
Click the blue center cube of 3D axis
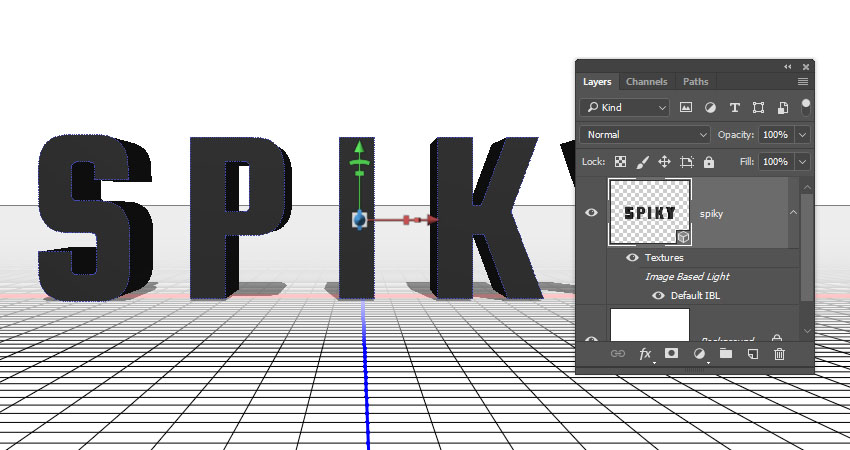click(359, 220)
